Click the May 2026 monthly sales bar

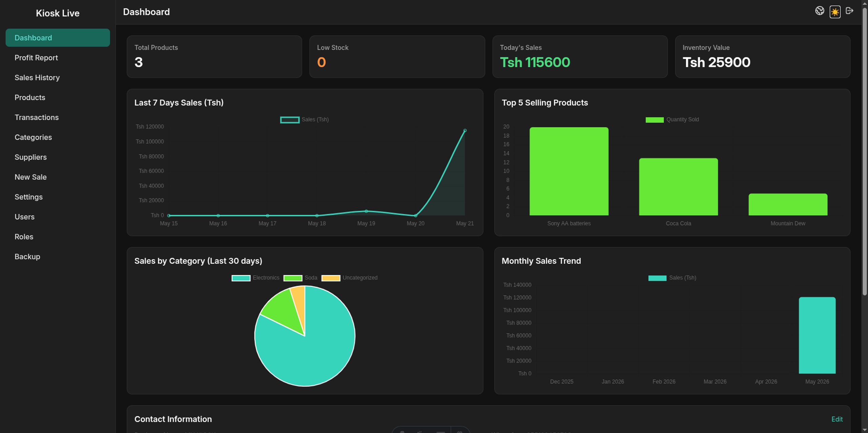(817, 335)
